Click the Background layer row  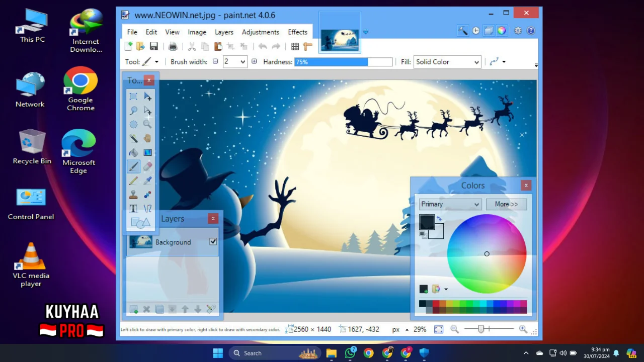click(173, 242)
